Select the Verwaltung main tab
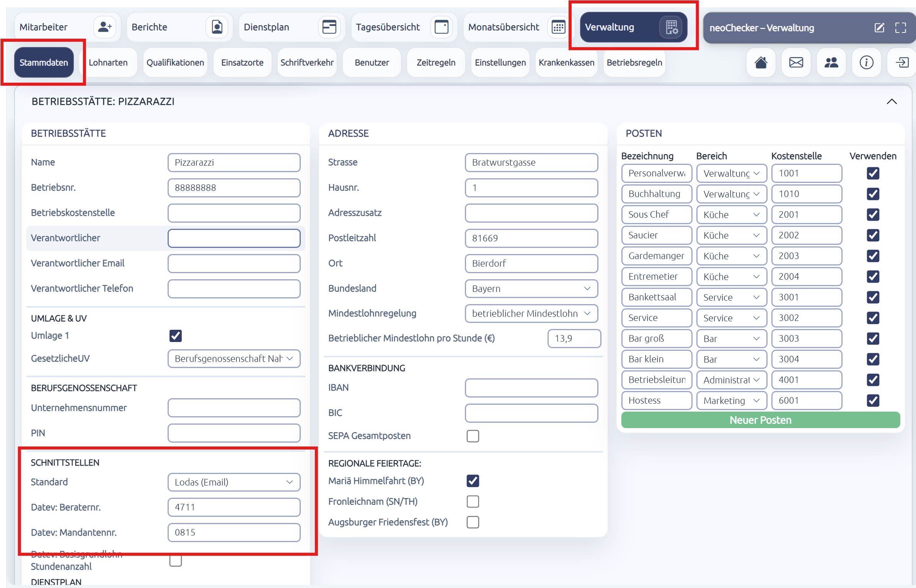 (633, 27)
